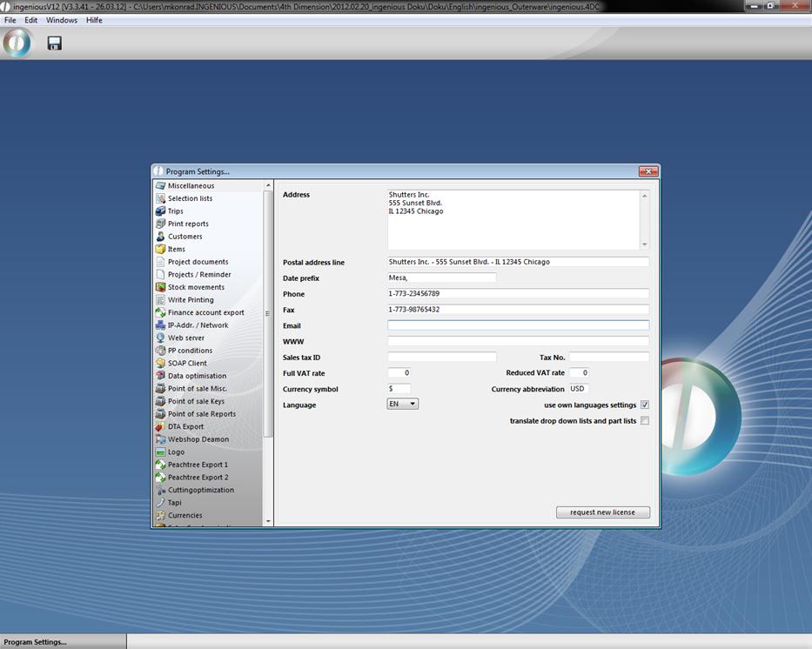Image resolution: width=812 pixels, height=649 pixels.
Task: Open the Stock movements icon
Action: 160,287
